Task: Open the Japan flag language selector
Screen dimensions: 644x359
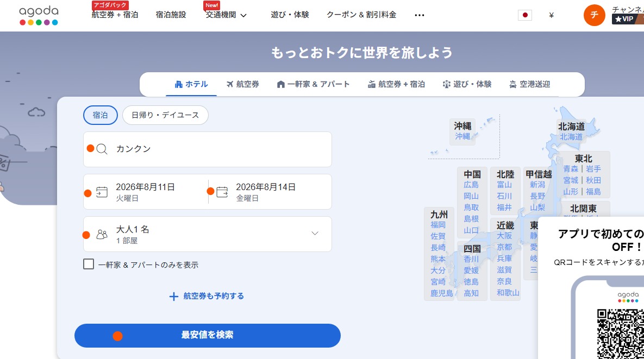Action: 524,15
